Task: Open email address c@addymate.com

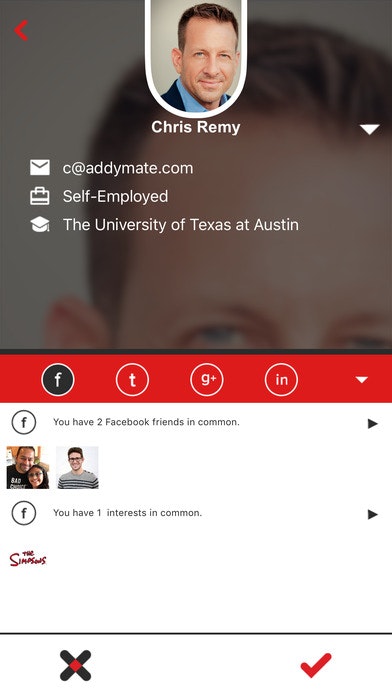Action: click(128, 168)
